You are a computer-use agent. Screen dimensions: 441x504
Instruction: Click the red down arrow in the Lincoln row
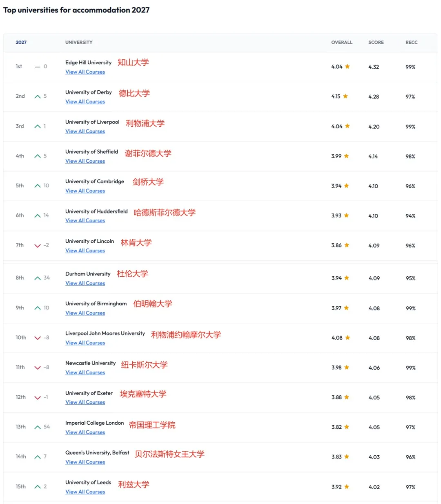(38, 246)
